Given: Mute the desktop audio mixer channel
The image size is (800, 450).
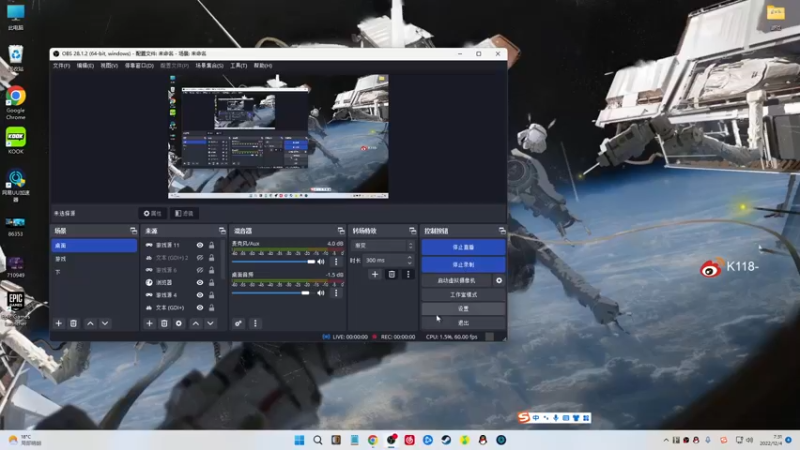Looking at the screenshot, I should tap(321, 293).
